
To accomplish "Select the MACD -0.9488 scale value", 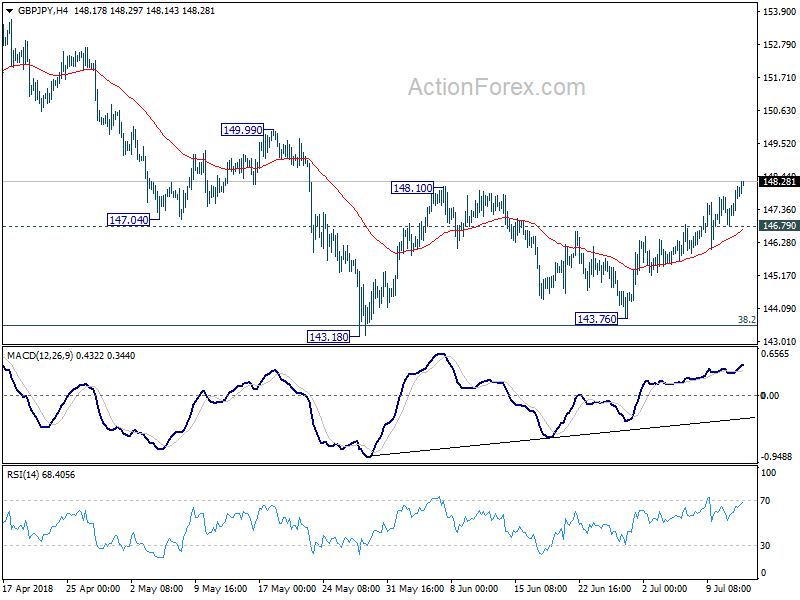I will tap(776, 457).
